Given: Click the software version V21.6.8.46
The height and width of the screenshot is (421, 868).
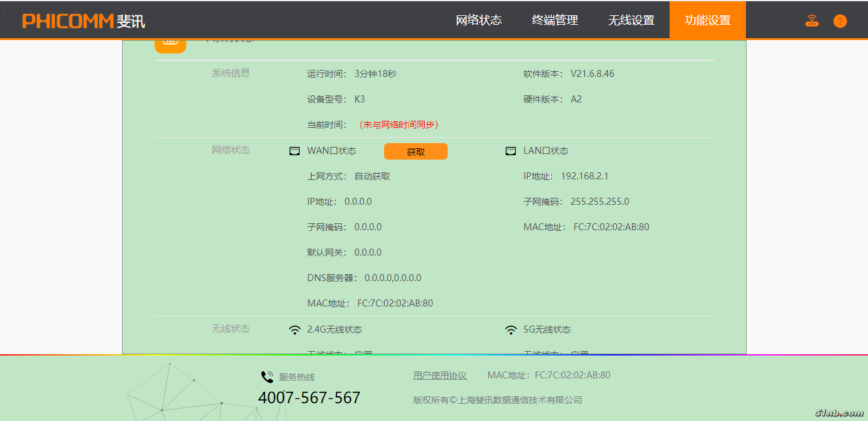Looking at the screenshot, I should pyautogui.click(x=592, y=74).
